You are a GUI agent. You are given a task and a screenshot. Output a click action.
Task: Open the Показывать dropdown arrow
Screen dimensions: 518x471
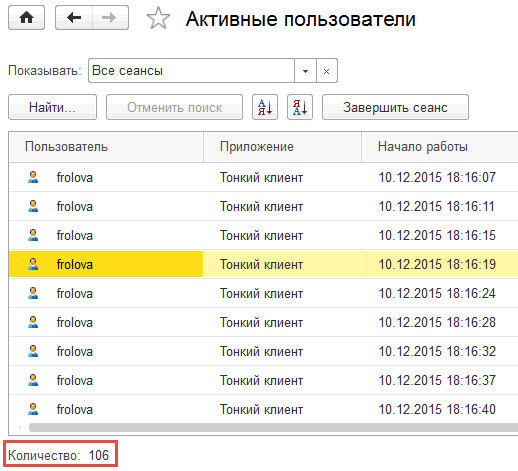pos(305,71)
